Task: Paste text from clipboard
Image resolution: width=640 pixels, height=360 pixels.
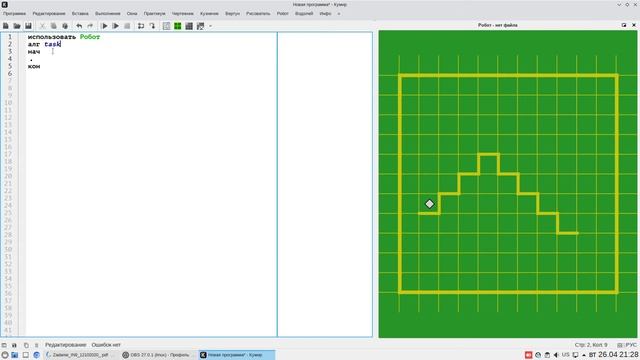Action: point(65,26)
